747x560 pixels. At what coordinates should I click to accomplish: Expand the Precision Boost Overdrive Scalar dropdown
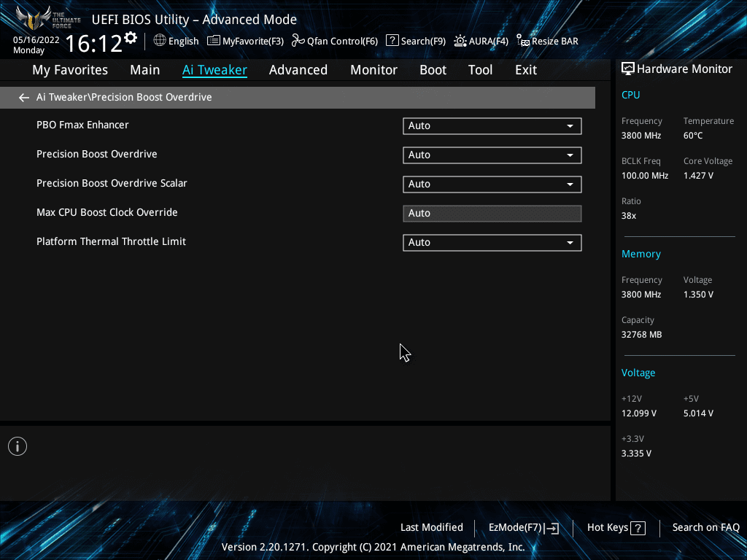pyautogui.click(x=492, y=184)
